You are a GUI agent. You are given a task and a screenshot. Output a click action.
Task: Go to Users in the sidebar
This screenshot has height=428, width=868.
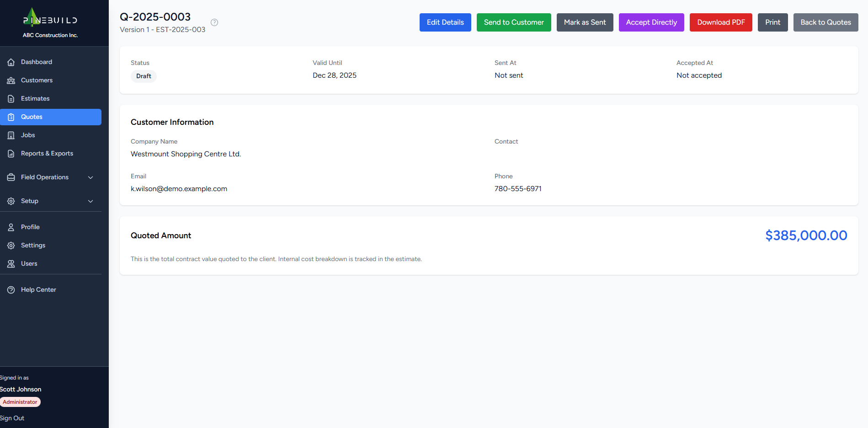coord(29,264)
